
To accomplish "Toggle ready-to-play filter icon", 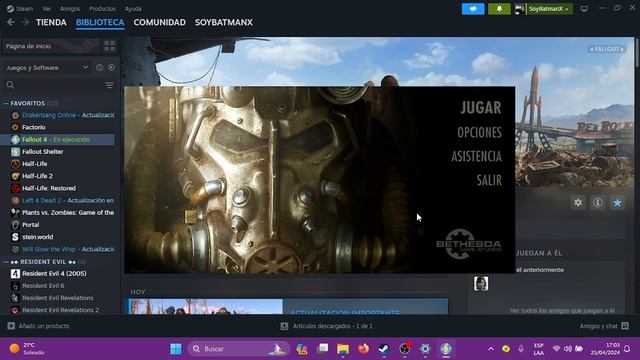I will (x=111, y=68).
